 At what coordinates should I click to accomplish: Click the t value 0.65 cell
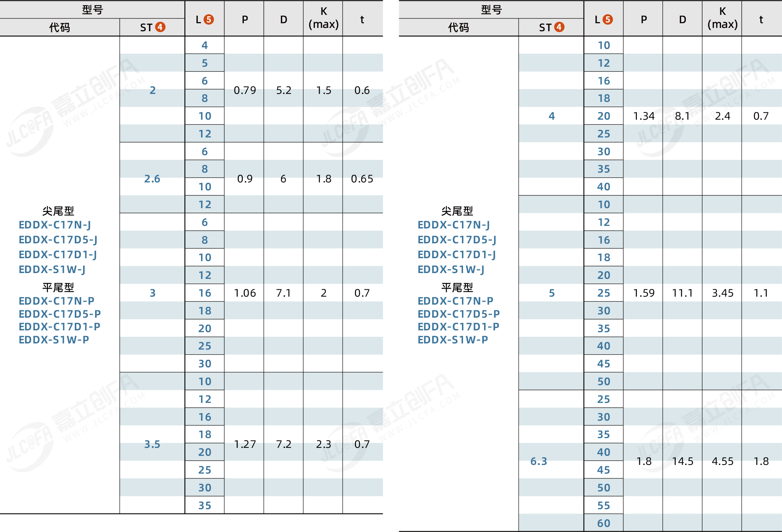[x=362, y=179]
